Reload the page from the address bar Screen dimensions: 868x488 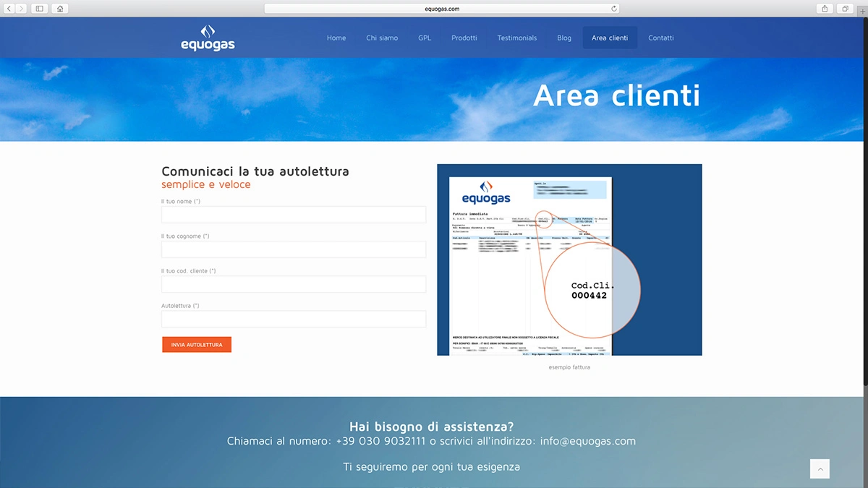614,9
